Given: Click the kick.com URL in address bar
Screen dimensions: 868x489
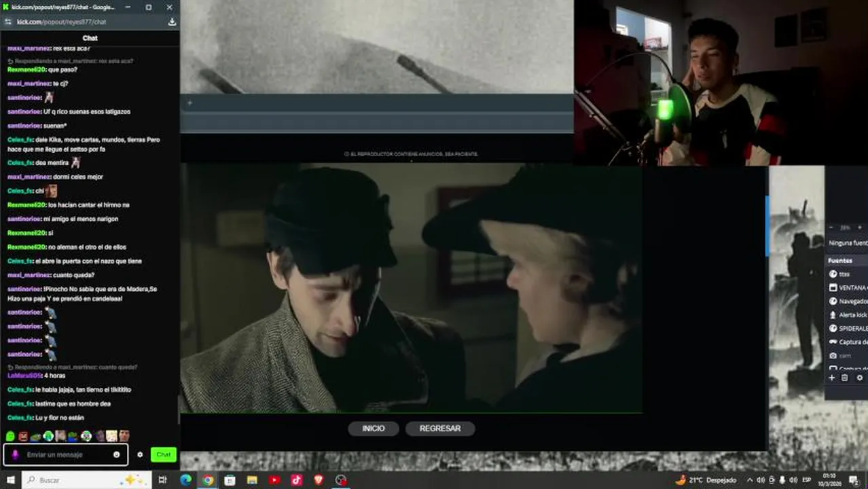Looking at the screenshot, I should tap(61, 22).
